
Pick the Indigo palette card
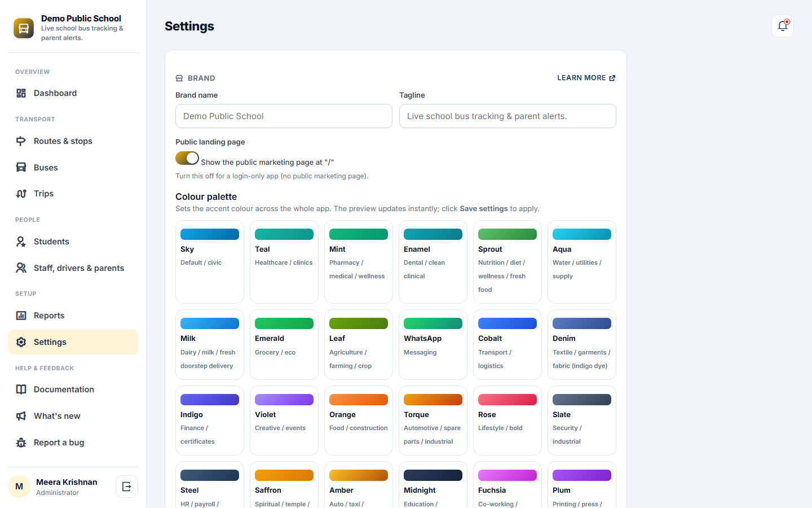(x=210, y=421)
